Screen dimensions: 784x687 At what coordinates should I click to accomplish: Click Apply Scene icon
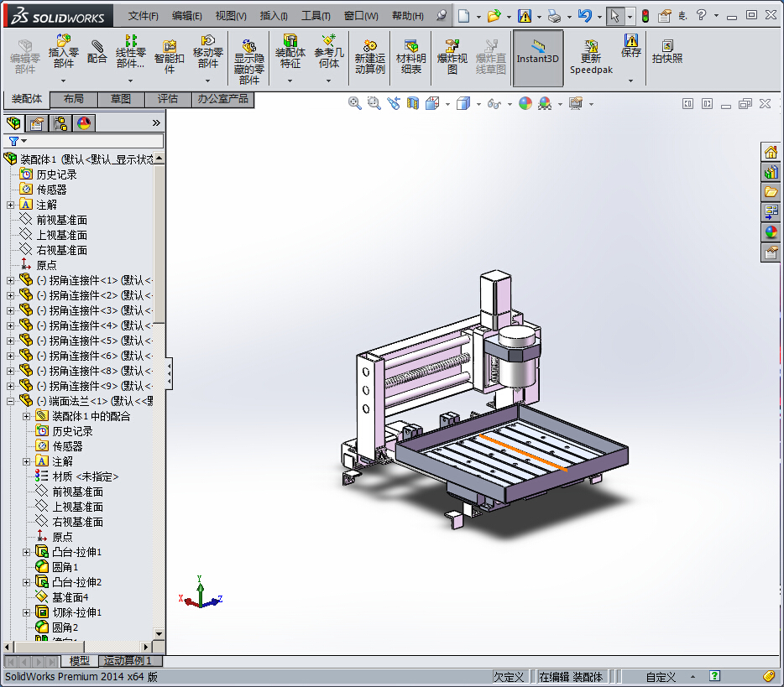point(545,103)
